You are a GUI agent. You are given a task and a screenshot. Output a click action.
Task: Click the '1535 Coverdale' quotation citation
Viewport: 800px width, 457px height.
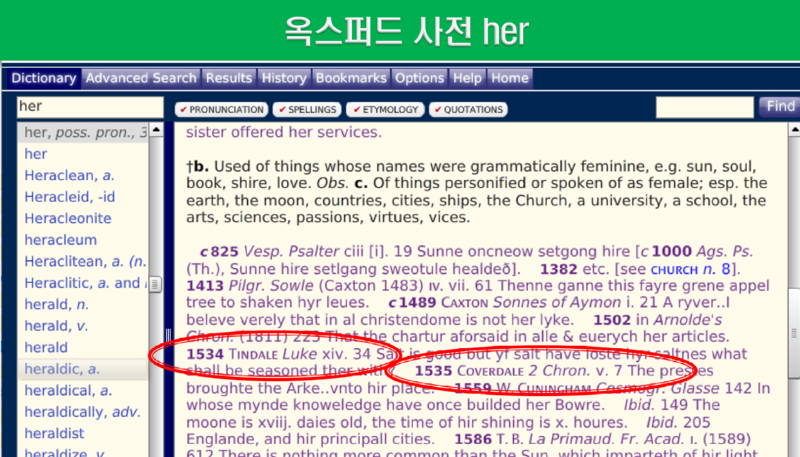tap(469, 371)
